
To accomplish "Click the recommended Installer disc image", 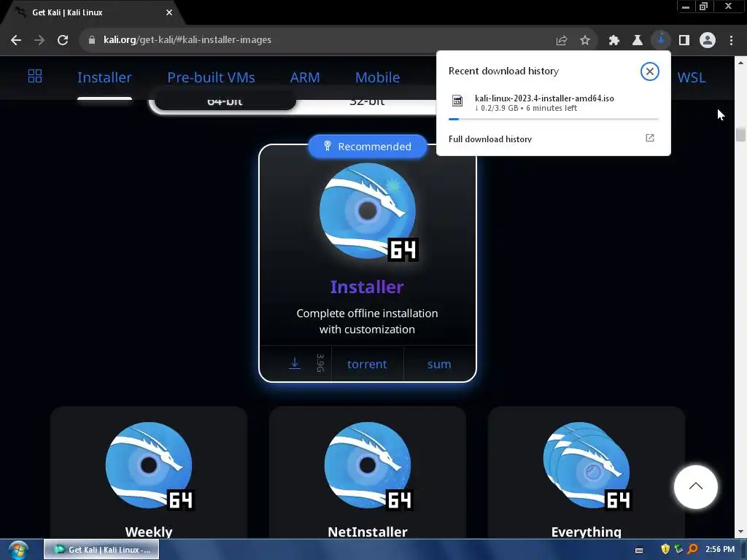I will pos(368,211).
